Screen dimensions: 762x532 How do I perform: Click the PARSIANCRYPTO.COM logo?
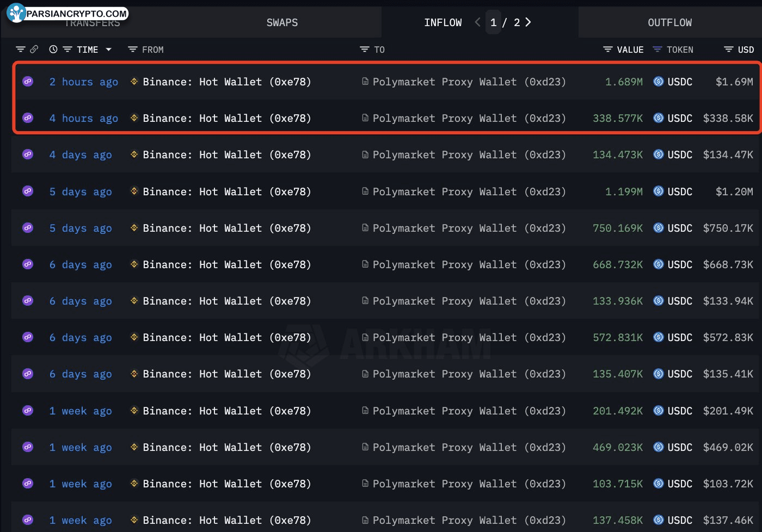click(68, 14)
